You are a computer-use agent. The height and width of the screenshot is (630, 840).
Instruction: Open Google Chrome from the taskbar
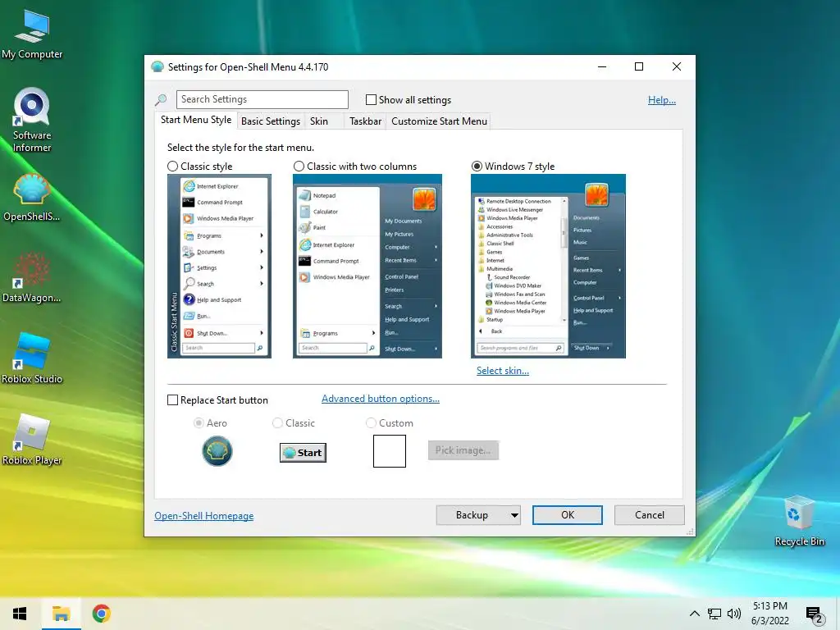pos(101,614)
